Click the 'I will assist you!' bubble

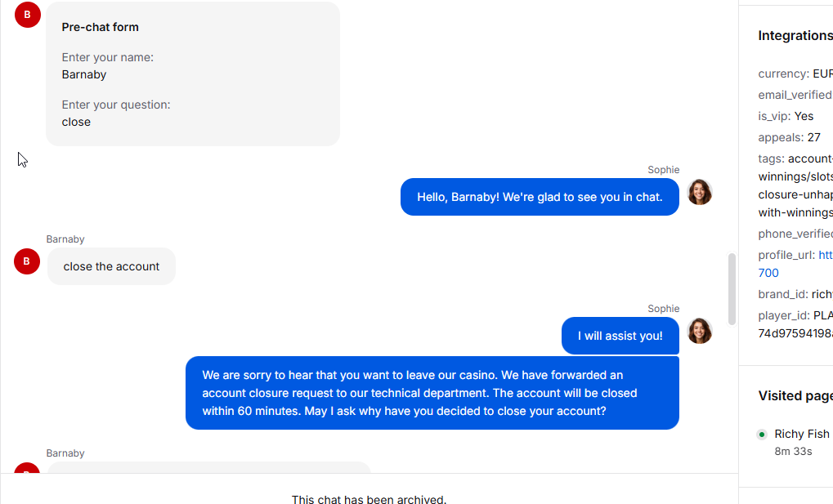[620, 336]
